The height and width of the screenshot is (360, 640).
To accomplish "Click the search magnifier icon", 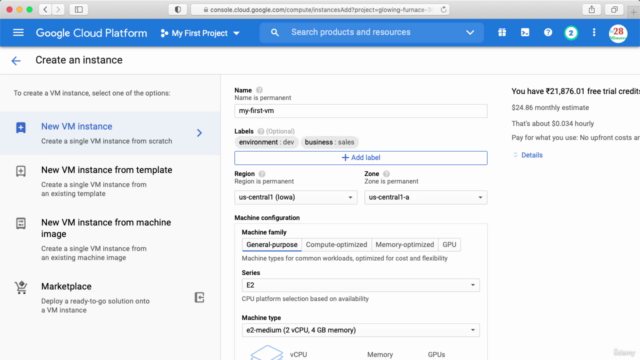I will (x=275, y=33).
